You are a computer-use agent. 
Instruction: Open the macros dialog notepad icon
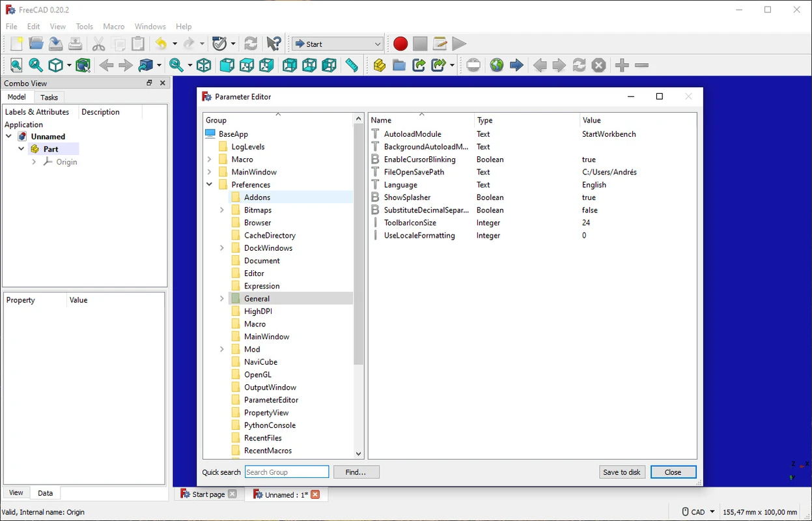point(440,44)
